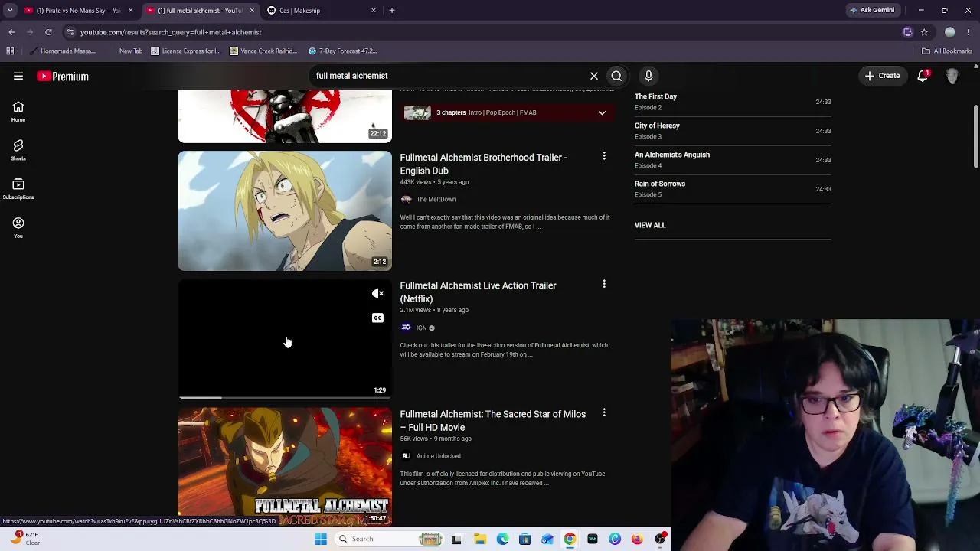
Task: Open Shorts in the YouTube sidebar
Action: (x=18, y=150)
